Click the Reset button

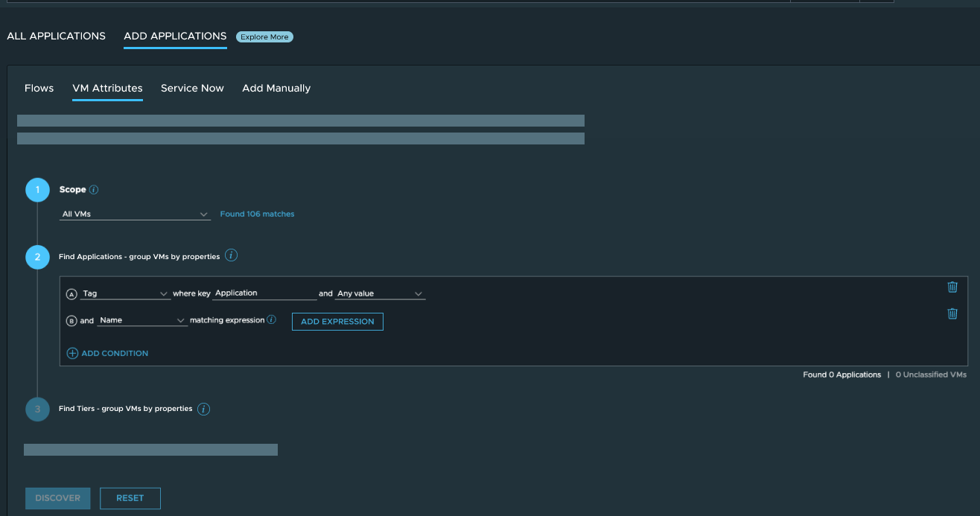[130, 498]
